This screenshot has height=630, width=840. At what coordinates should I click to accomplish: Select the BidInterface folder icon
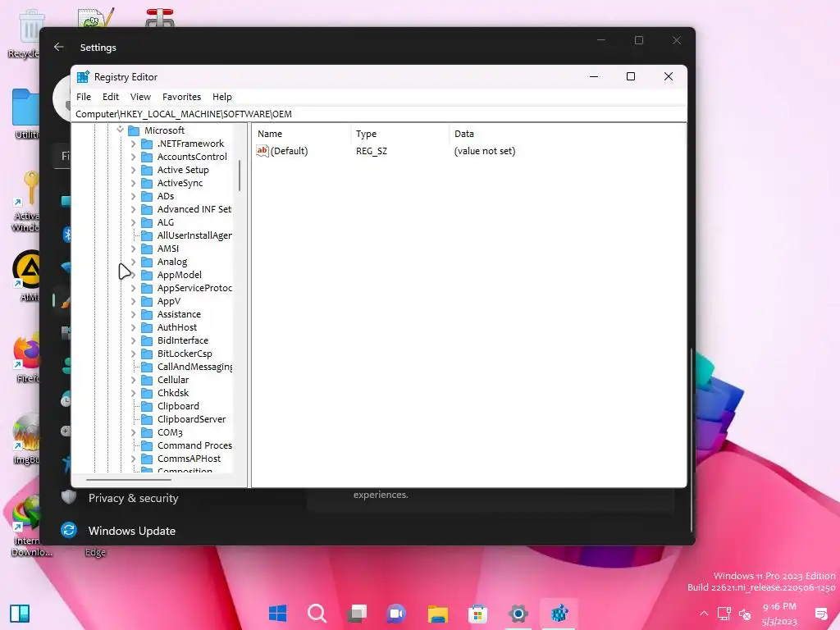point(147,340)
